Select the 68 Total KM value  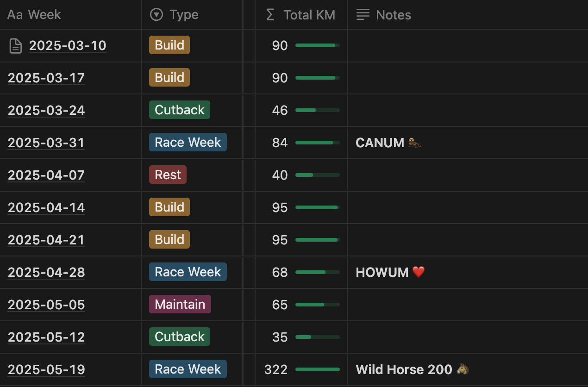click(x=280, y=272)
